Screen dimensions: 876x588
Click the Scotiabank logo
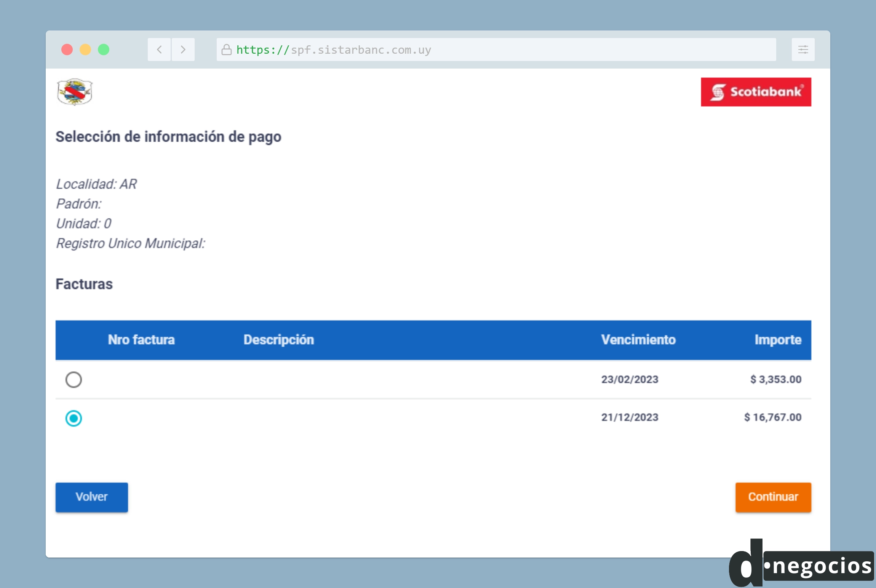tap(756, 92)
